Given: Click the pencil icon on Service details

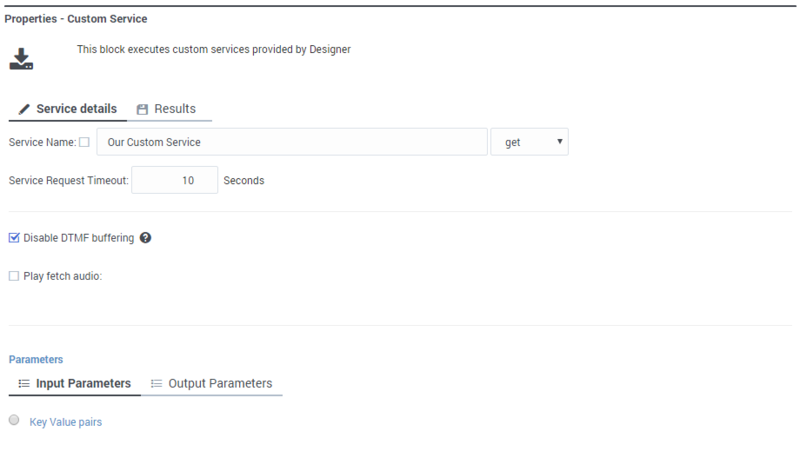Looking at the screenshot, I should [24, 109].
